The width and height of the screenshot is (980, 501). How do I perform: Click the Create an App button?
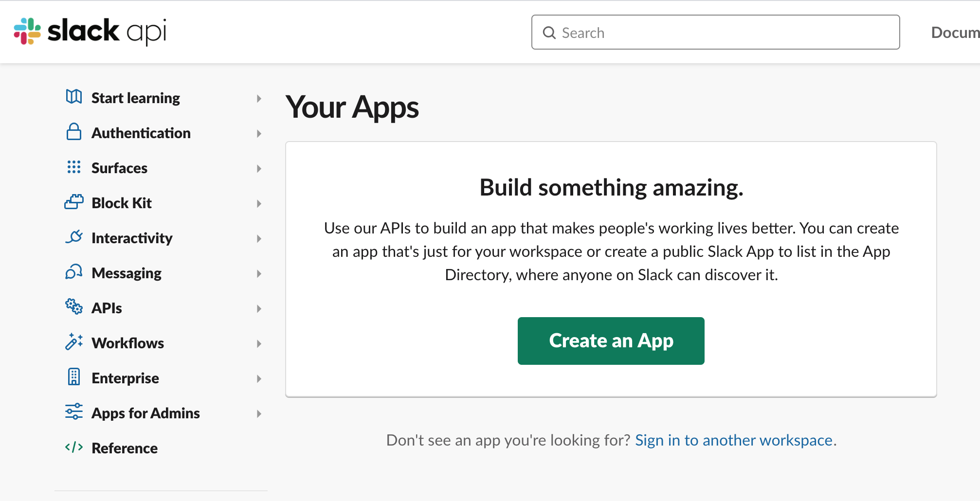[611, 340]
